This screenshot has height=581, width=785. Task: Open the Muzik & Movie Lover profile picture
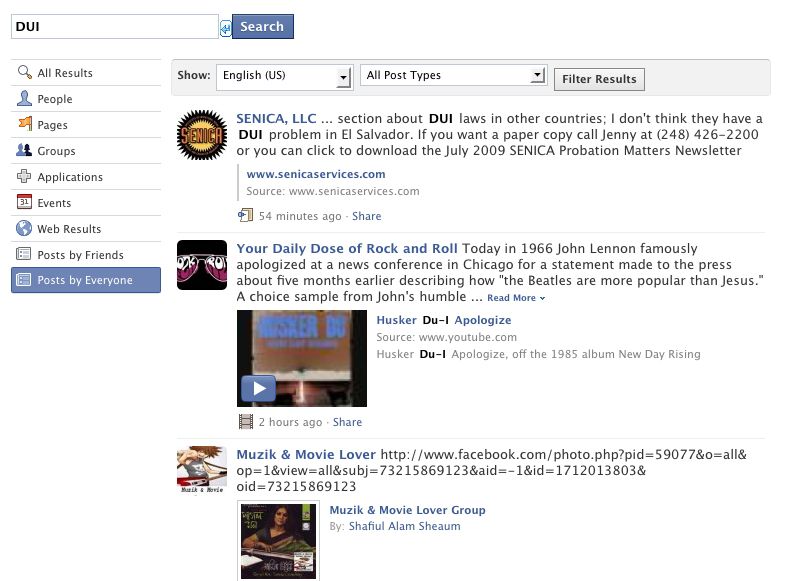(202, 470)
